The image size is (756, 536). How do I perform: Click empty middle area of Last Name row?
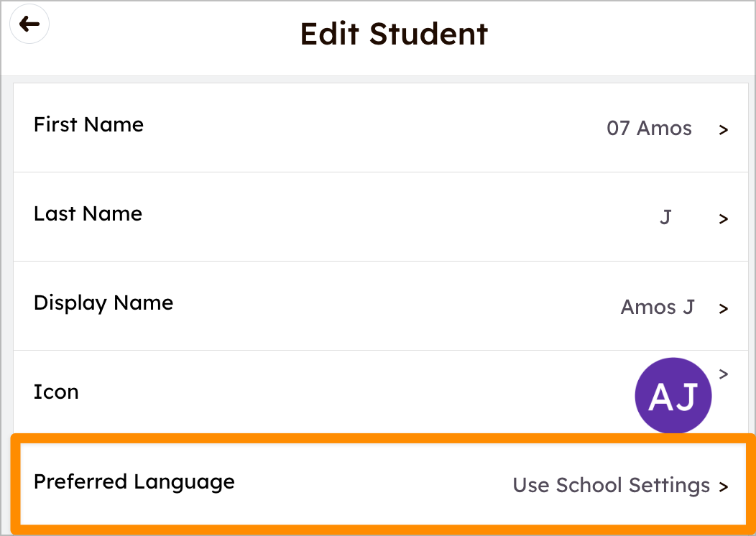click(359, 217)
